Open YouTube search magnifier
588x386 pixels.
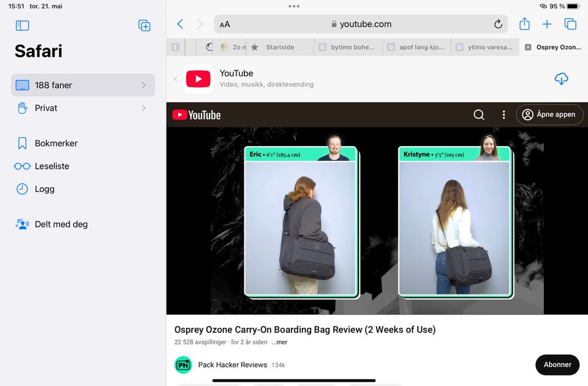point(479,114)
